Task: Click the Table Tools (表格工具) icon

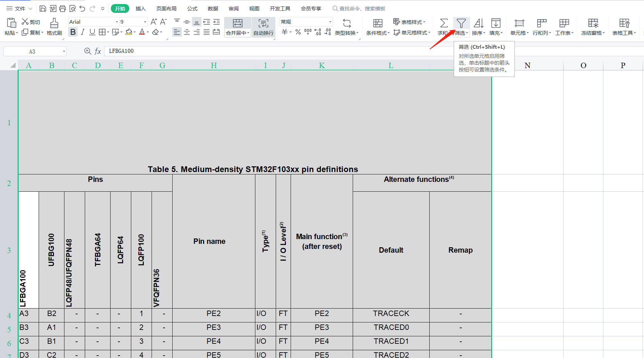Action: pyautogui.click(x=624, y=23)
